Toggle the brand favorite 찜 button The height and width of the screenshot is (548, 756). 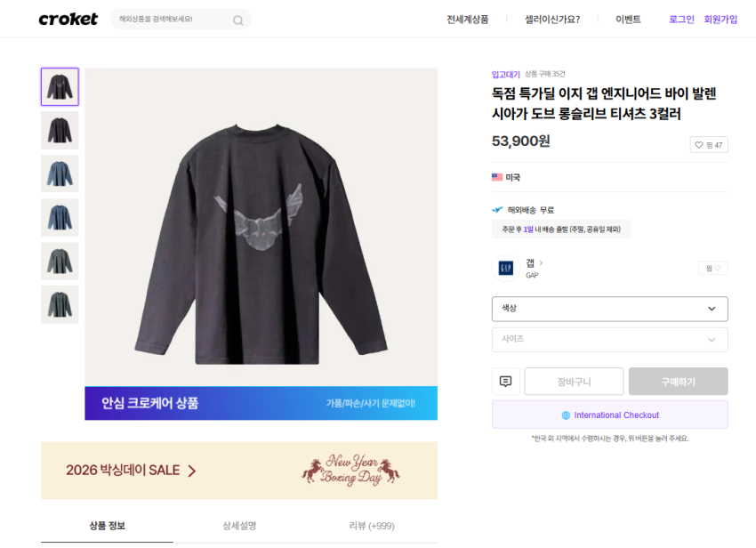712,268
